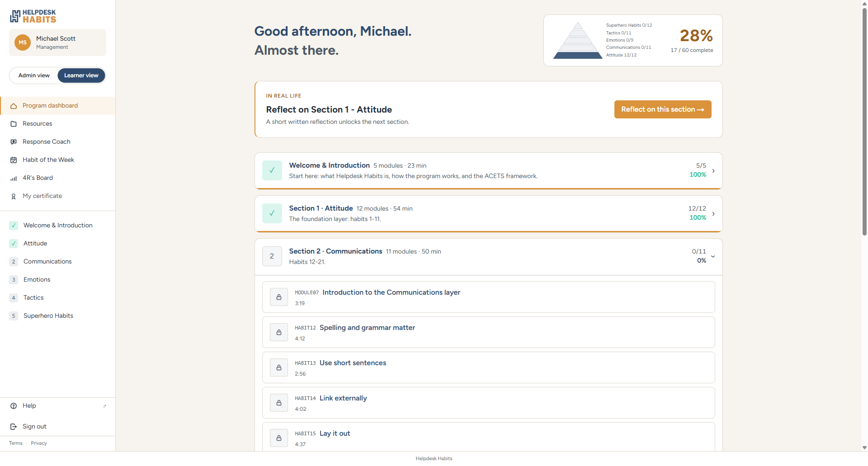Jump to Tactics section in sidebar

(x=58, y=298)
